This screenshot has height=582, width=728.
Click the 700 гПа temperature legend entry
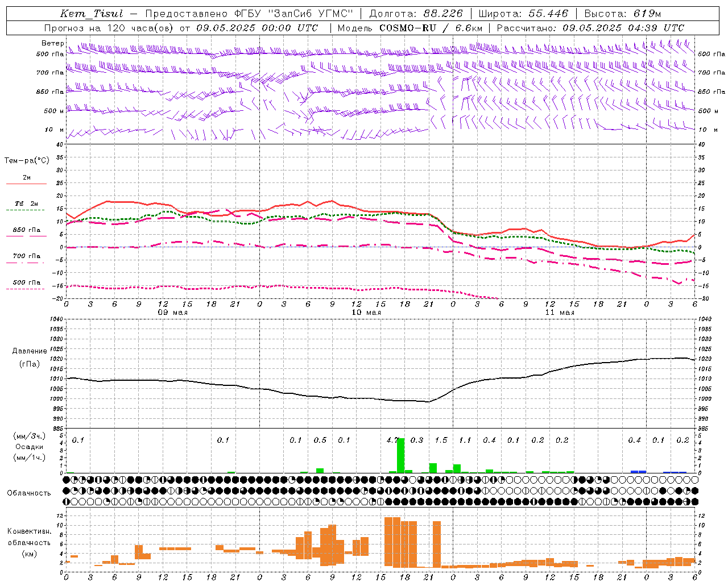[27, 256]
